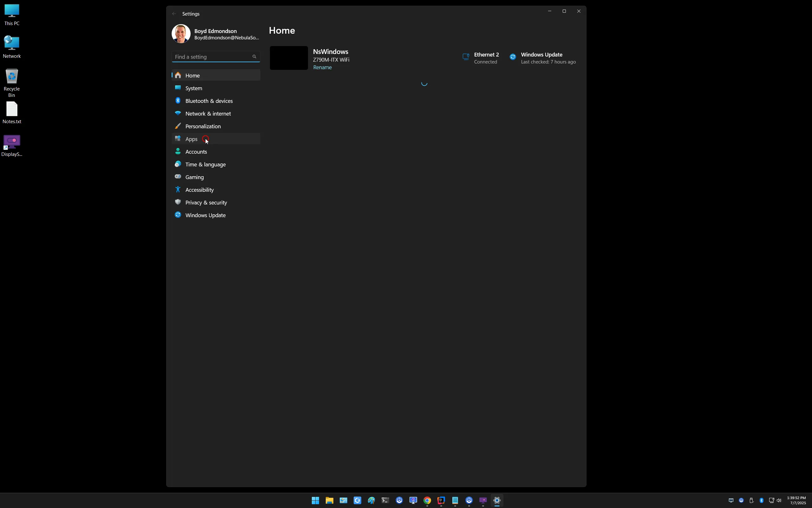Click the volume speaker tray icon
This screenshot has height=508, width=812.
[779, 500]
